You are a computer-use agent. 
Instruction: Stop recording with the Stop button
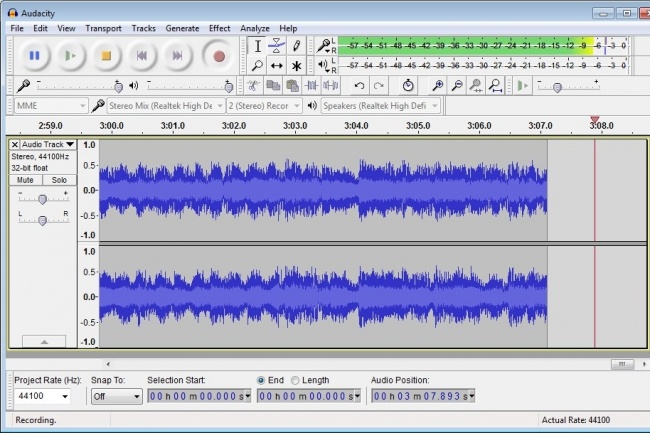106,56
